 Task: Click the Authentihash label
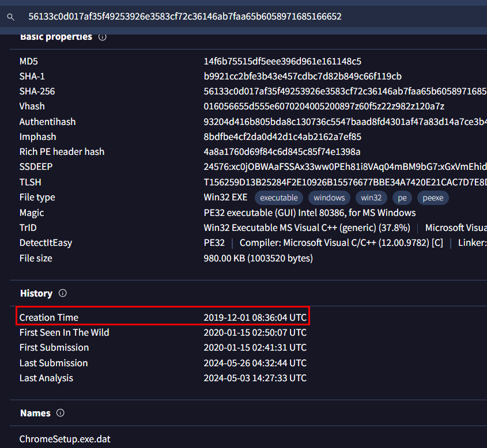tap(47, 122)
